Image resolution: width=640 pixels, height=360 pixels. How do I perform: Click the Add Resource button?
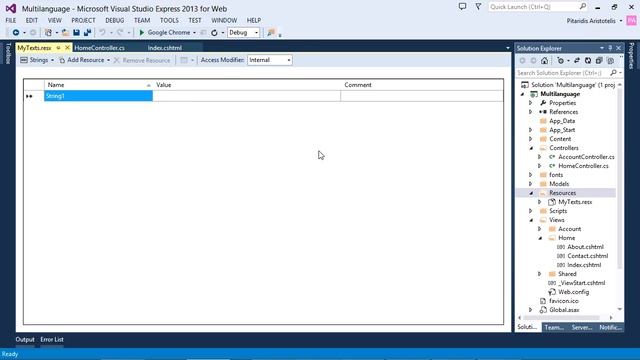[82, 60]
